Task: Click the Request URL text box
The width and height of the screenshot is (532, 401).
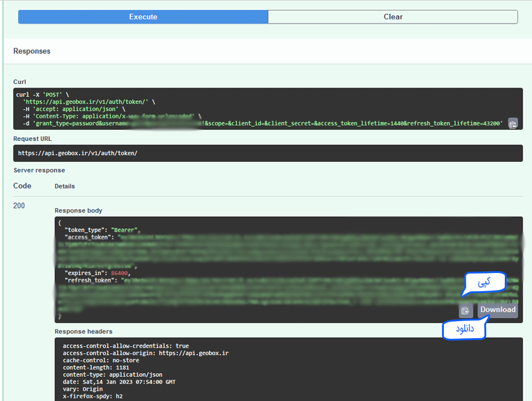Action: 268,153
